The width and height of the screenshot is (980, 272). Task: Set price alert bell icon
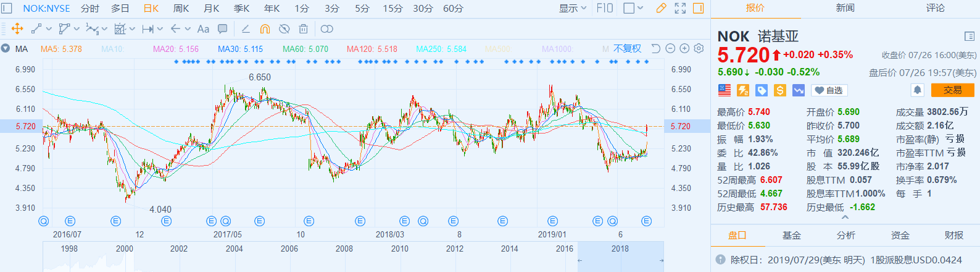pyautogui.click(x=918, y=90)
